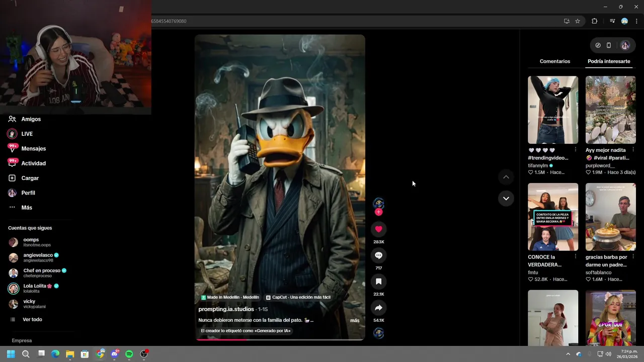Click the install app icon in address bar

(x=567, y=21)
